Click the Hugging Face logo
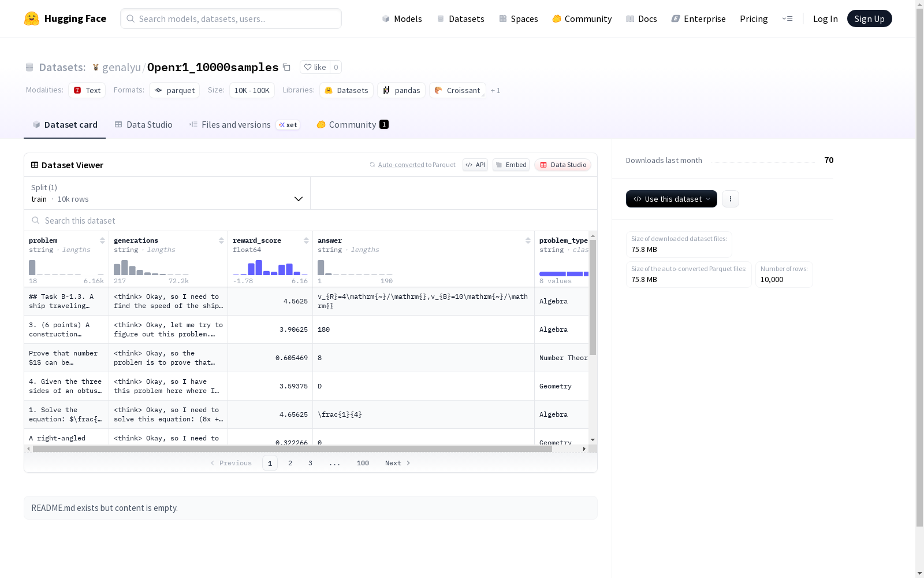Viewport: 924px width, 578px height. click(x=65, y=18)
